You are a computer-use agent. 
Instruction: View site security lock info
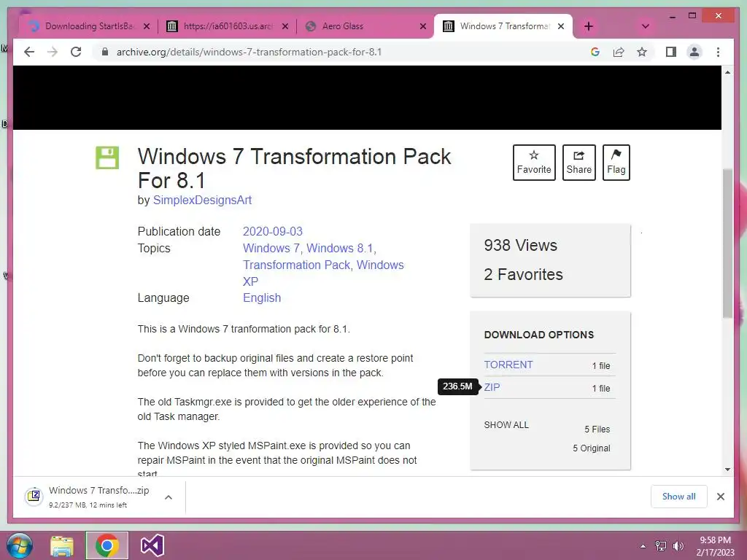pos(105,52)
